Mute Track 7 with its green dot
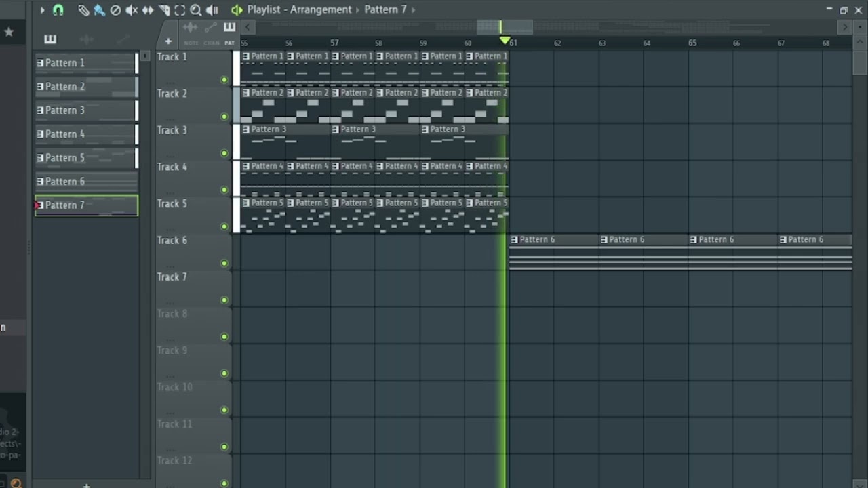 224,300
